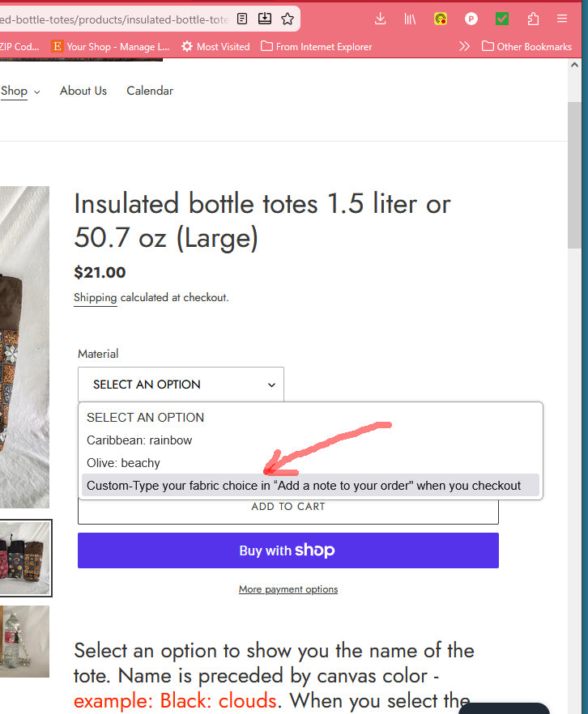The image size is (588, 714).
Task: Open the Firefox hamburger menu
Action: [562, 19]
